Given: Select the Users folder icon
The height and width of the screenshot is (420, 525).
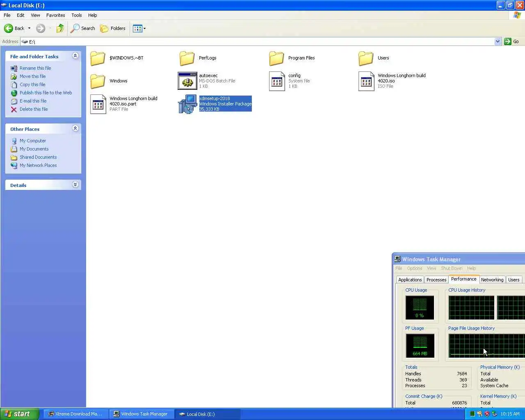Looking at the screenshot, I should click(x=366, y=58).
